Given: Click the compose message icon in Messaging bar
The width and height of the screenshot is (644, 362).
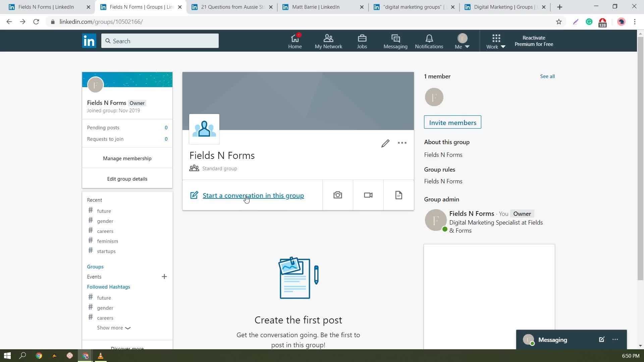Looking at the screenshot, I should coord(601,340).
